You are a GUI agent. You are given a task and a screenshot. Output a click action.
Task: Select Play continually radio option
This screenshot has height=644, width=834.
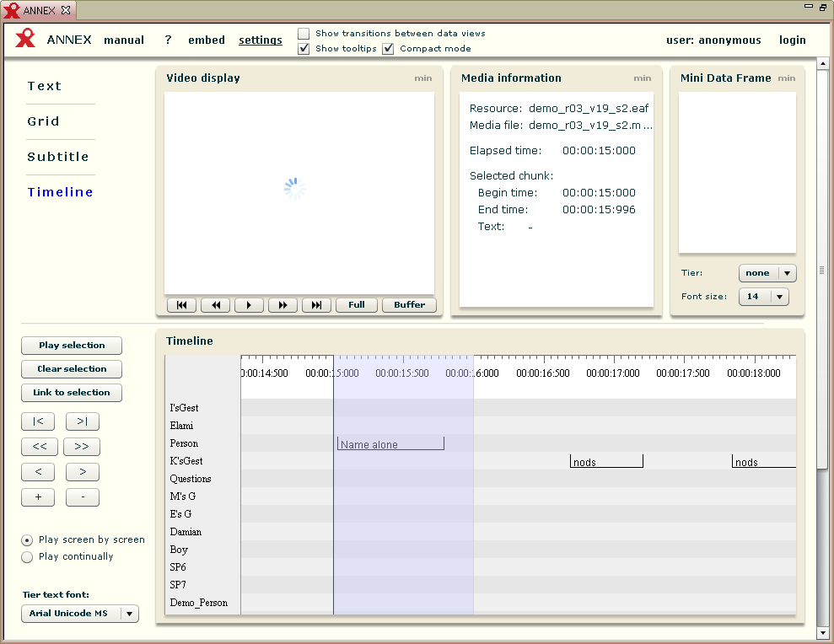[x=28, y=557]
